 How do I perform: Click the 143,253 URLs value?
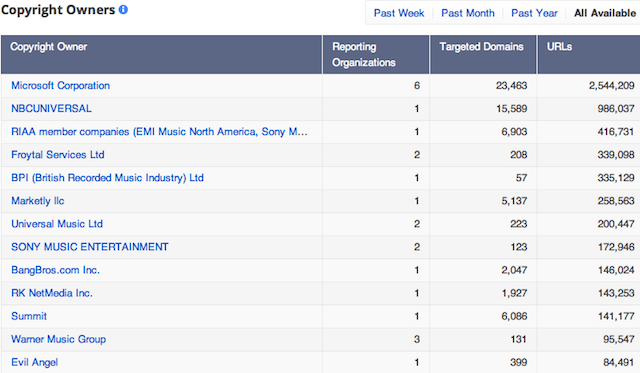tap(616, 293)
